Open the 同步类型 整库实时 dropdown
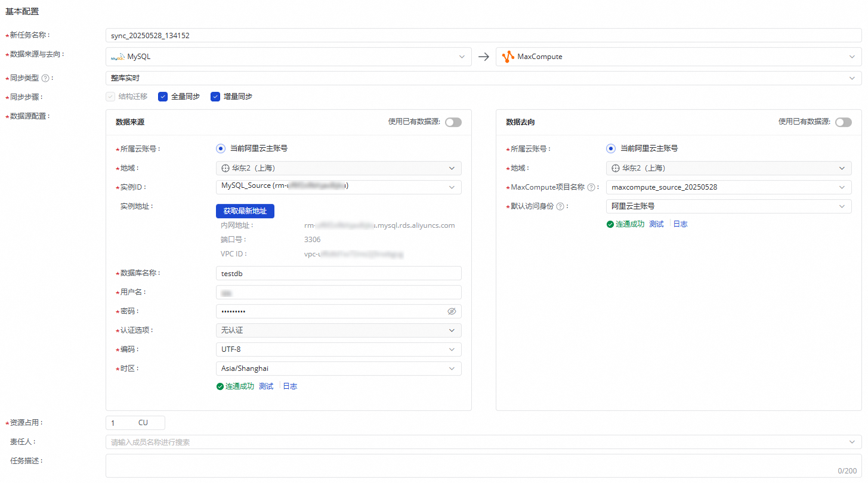This screenshot has height=483, width=868. click(x=483, y=78)
